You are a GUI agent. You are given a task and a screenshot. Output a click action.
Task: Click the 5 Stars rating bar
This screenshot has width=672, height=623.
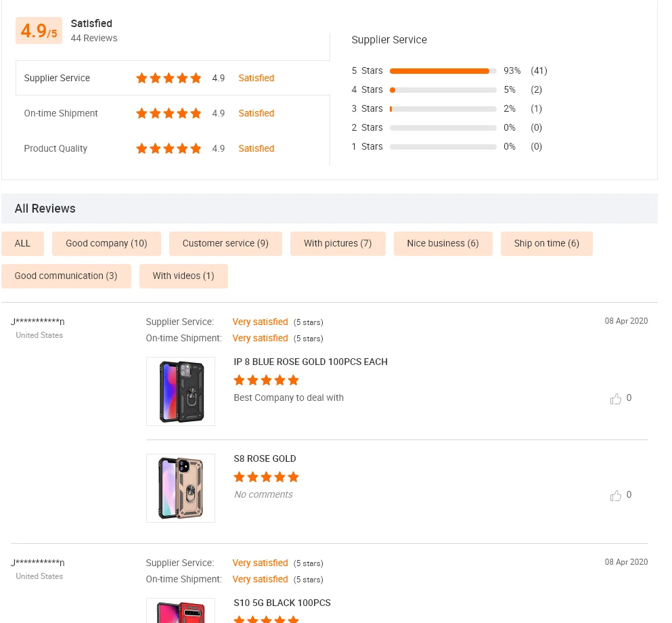(443, 71)
